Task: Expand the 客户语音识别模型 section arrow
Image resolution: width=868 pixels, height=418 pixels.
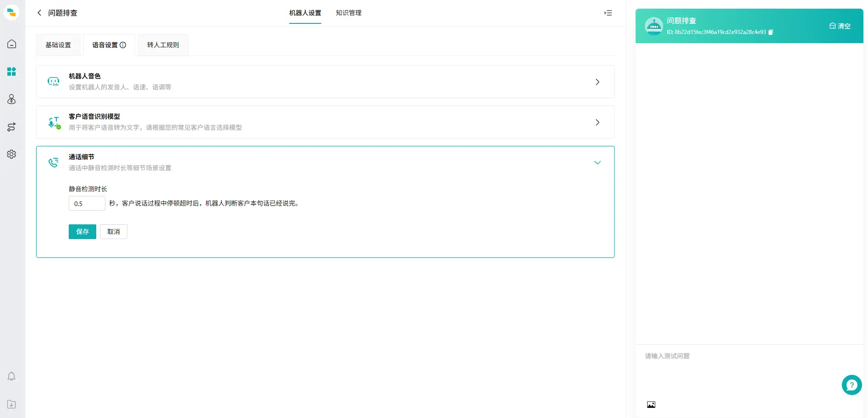Action: click(597, 122)
